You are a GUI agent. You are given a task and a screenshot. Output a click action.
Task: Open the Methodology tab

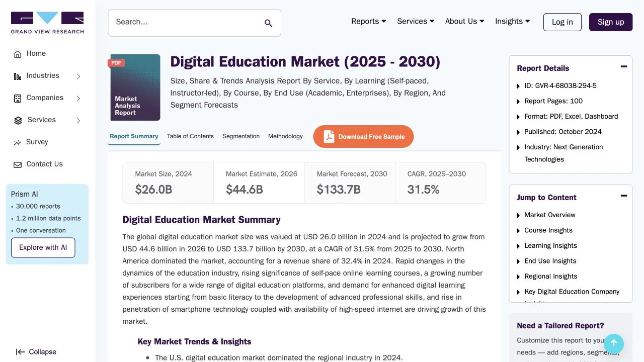click(x=285, y=137)
